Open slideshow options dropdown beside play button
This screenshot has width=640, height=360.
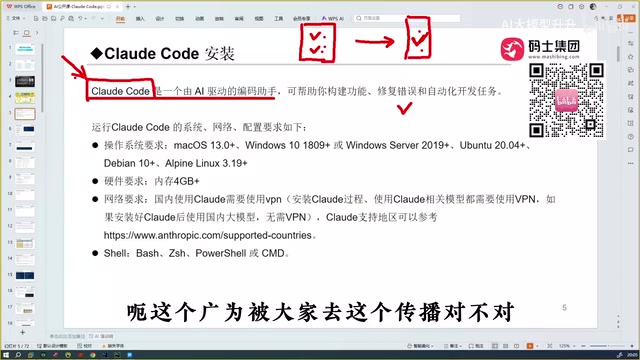(x=537, y=346)
